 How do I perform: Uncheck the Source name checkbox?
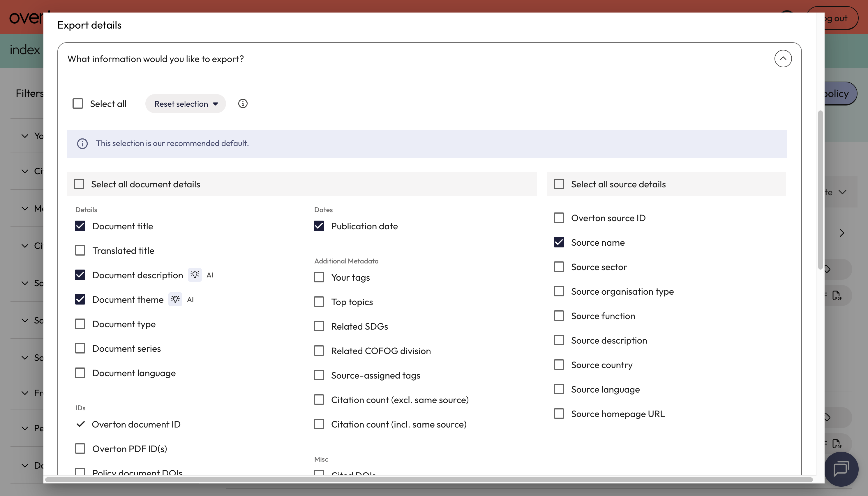coord(559,242)
